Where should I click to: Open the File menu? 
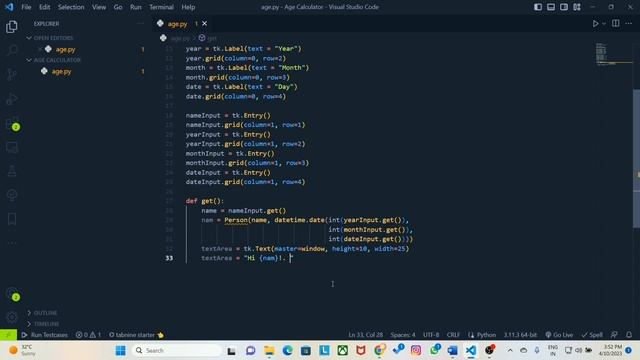pyautogui.click(x=26, y=7)
